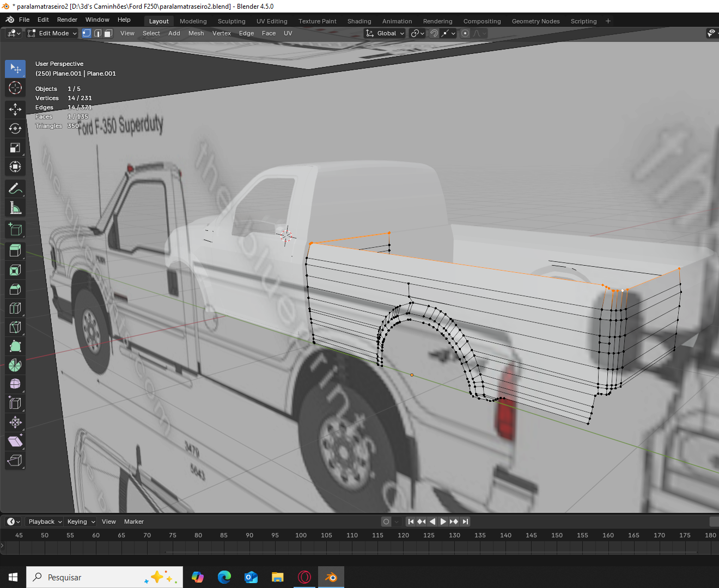Activate the Select Box tool
Screen dimensions: 719x588
pos(15,69)
